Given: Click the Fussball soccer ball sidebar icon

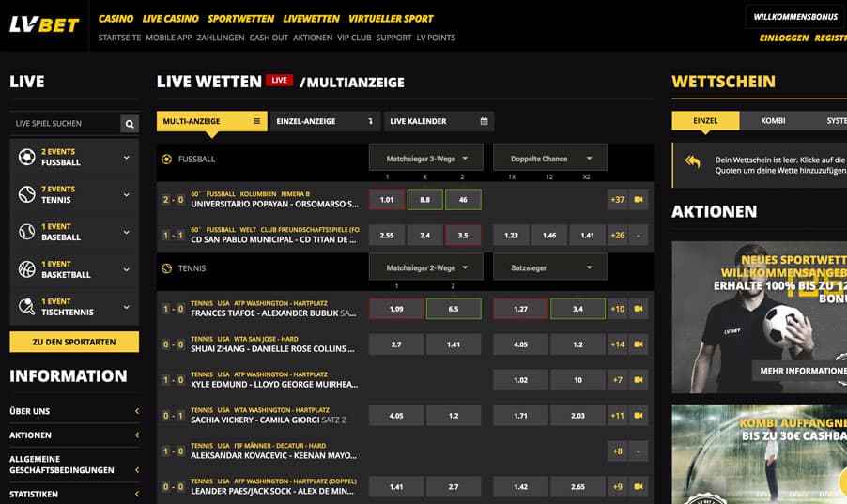Looking at the screenshot, I should coord(26,157).
